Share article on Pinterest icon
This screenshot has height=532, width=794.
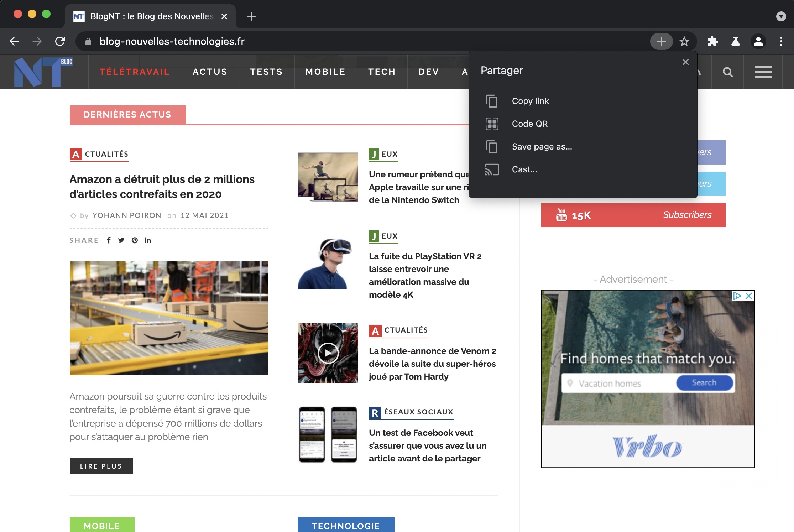click(x=135, y=240)
